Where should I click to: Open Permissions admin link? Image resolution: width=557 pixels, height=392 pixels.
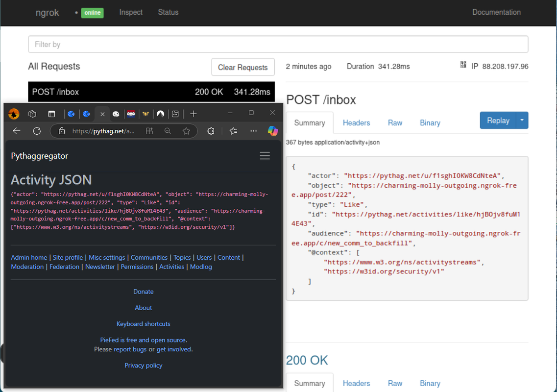[137, 267]
